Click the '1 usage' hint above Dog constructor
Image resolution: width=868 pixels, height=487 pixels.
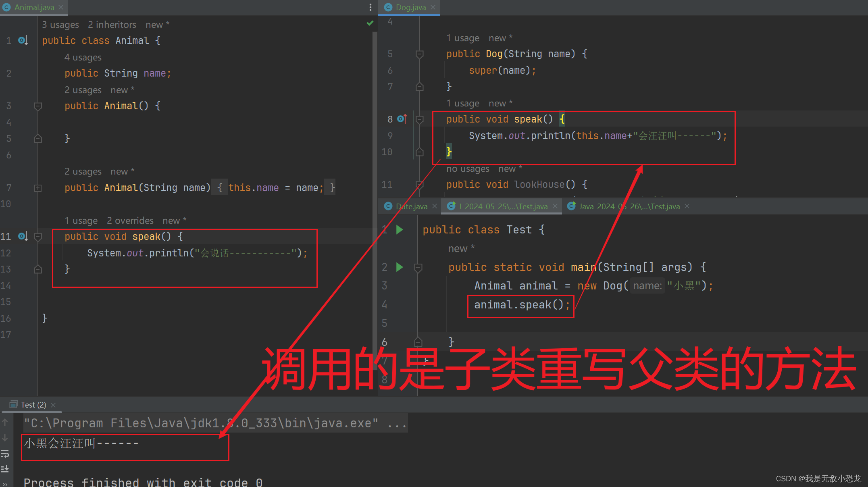463,38
